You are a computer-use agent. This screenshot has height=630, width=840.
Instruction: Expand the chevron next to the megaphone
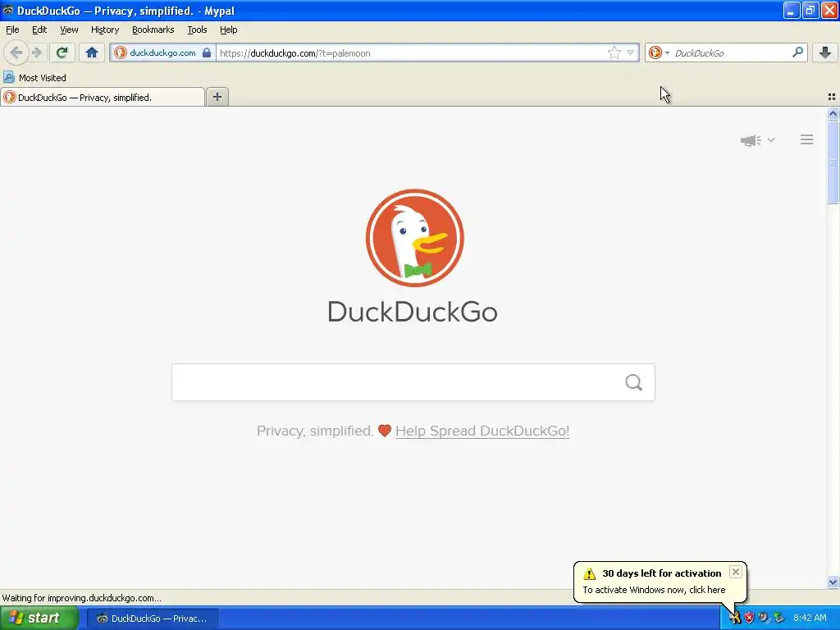coord(771,139)
